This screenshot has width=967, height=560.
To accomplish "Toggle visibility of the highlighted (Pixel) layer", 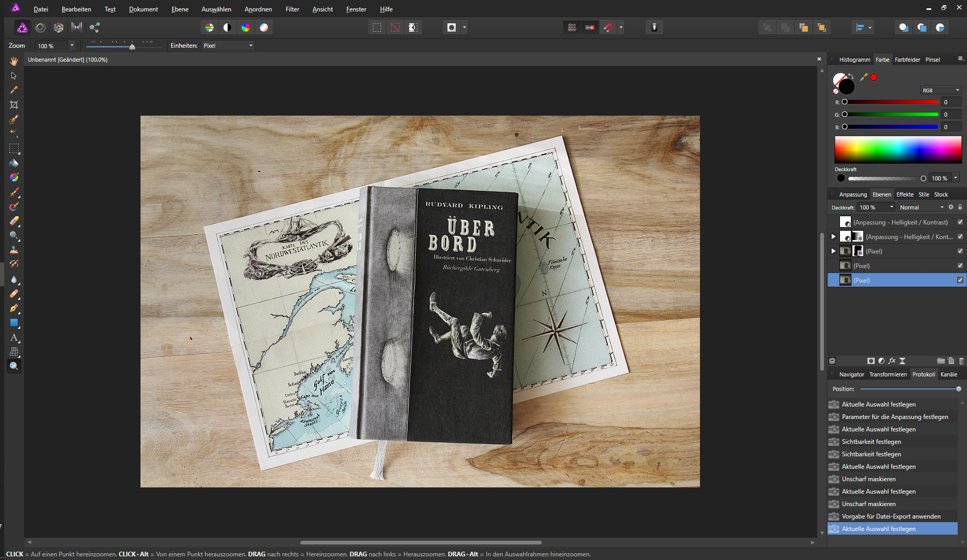I will click(960, 280).
